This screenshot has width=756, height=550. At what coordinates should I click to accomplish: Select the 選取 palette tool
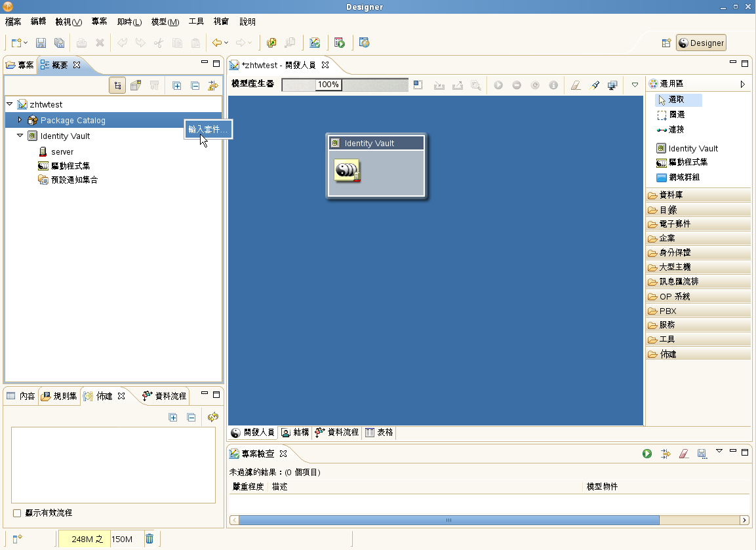coord(678,100)
